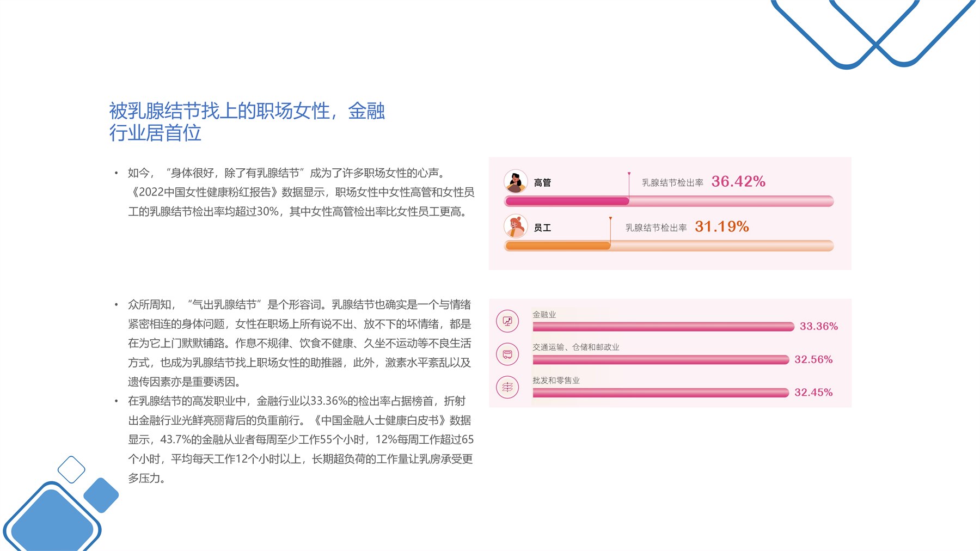Click the 金融业 horizontal bar
This screenshot has height=551, width=980.
[664, 327]
